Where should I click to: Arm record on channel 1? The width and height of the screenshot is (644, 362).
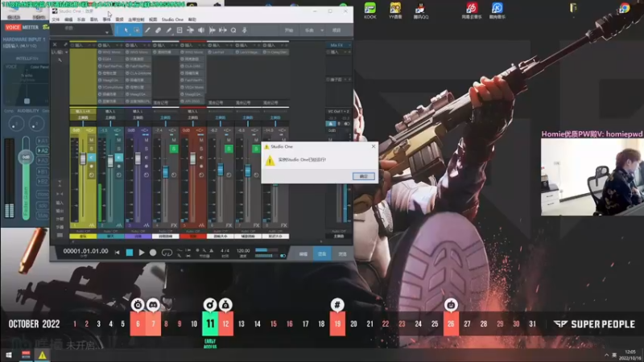click(91, 167)
